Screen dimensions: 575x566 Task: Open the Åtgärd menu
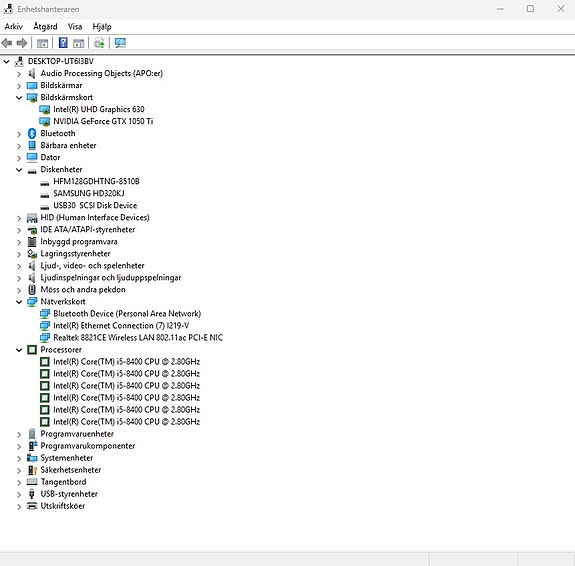pos(45,27)
